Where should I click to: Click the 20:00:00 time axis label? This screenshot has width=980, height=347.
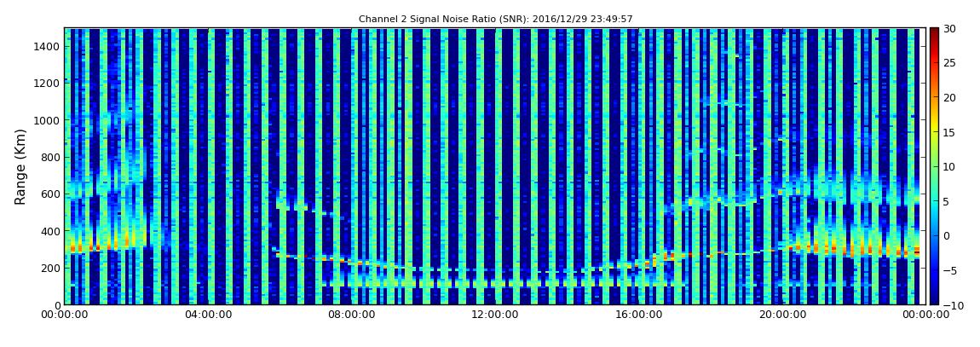781,315
